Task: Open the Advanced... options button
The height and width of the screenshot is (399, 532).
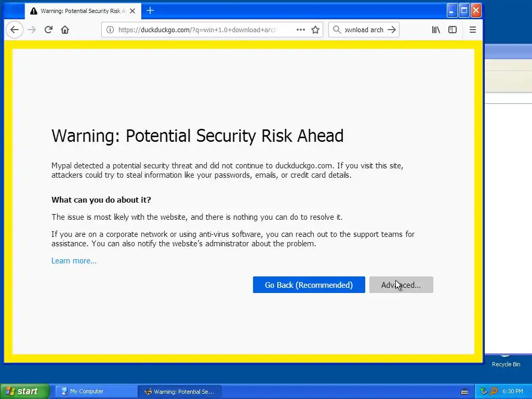Action: click(401, 285)
